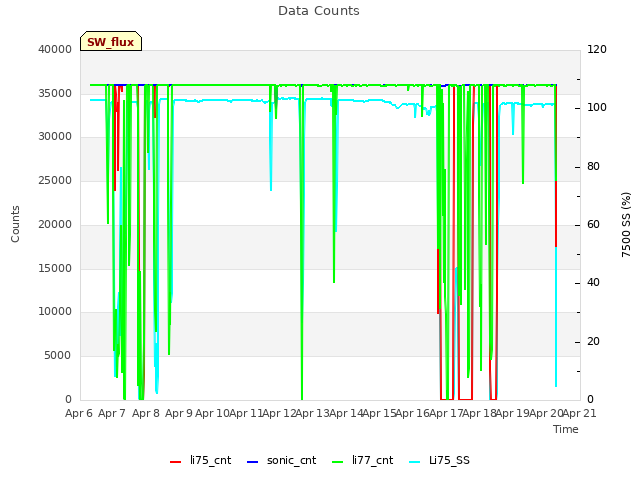640x480 pixels.
Task: Click the 20 right axis tick label
Action: click(x=593, y=342)
